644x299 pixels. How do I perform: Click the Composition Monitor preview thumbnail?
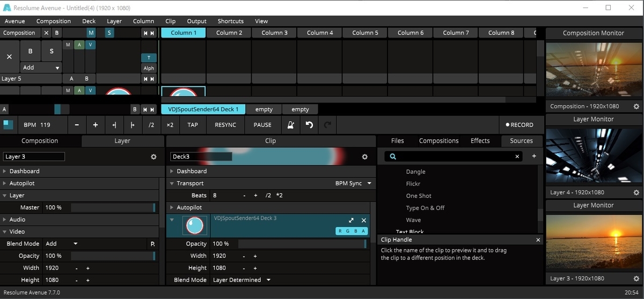(x=594, y=70)
